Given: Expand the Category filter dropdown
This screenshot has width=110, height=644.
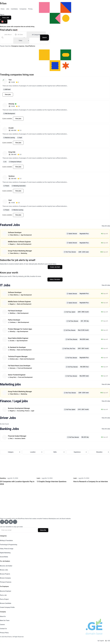Looking at the screenshot, I should coord(11,452).
